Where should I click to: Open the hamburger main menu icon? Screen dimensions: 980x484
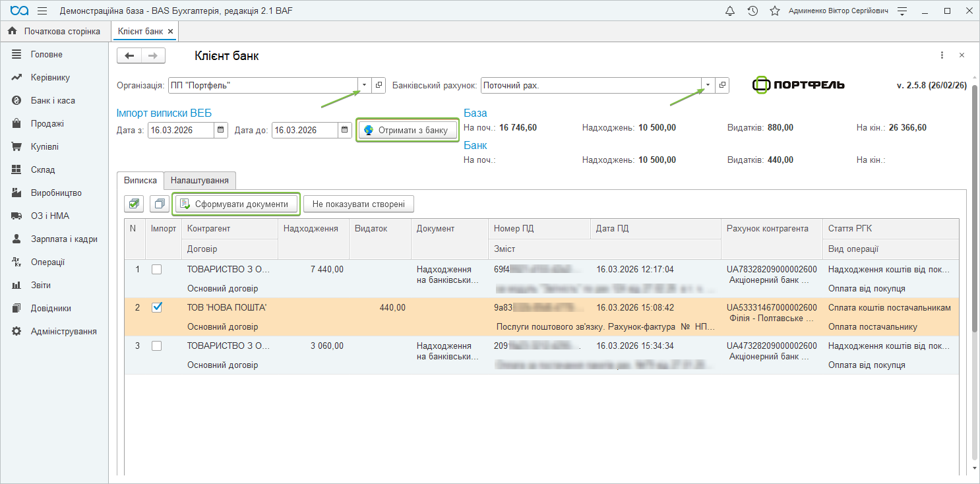42,11
